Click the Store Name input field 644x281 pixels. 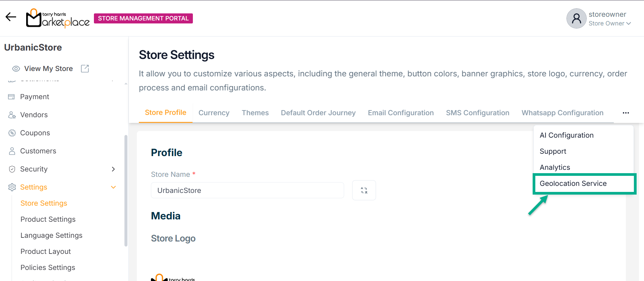pos(247,190)
